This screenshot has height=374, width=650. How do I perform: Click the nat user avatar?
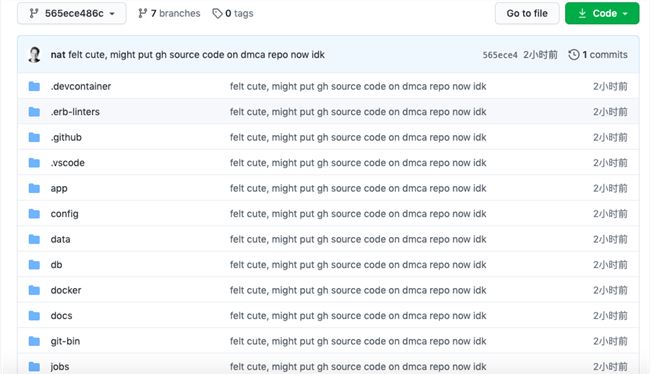[x=34, y=54]
